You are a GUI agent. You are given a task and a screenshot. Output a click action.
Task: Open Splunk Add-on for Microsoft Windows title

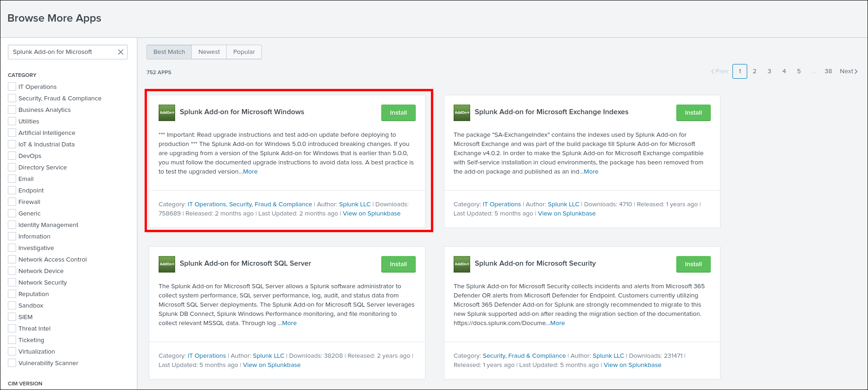tap(242, 112)
